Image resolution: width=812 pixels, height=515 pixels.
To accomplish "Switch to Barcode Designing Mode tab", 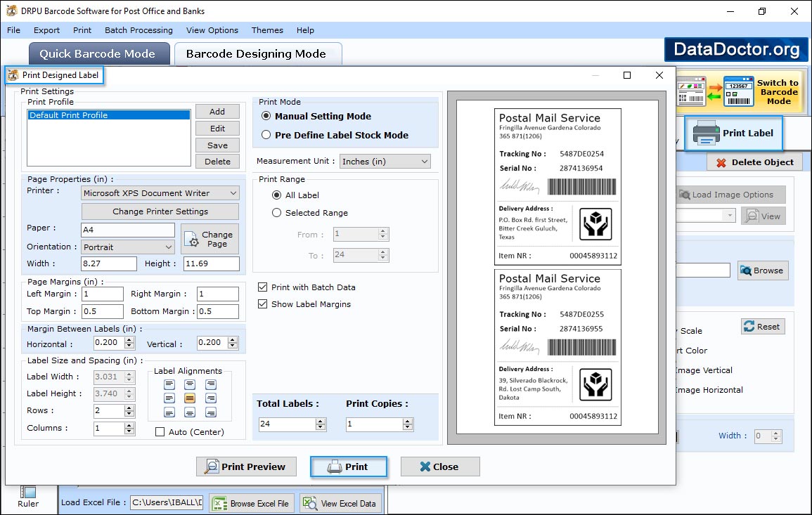I will (x=257, y=54).
